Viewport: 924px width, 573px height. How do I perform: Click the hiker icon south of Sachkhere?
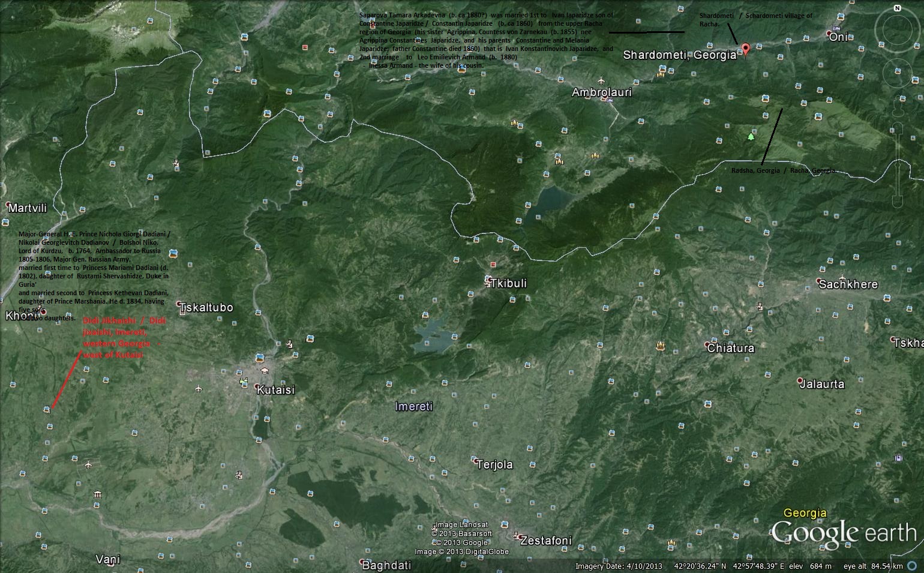pyautogui.click(x=760, y=306)
